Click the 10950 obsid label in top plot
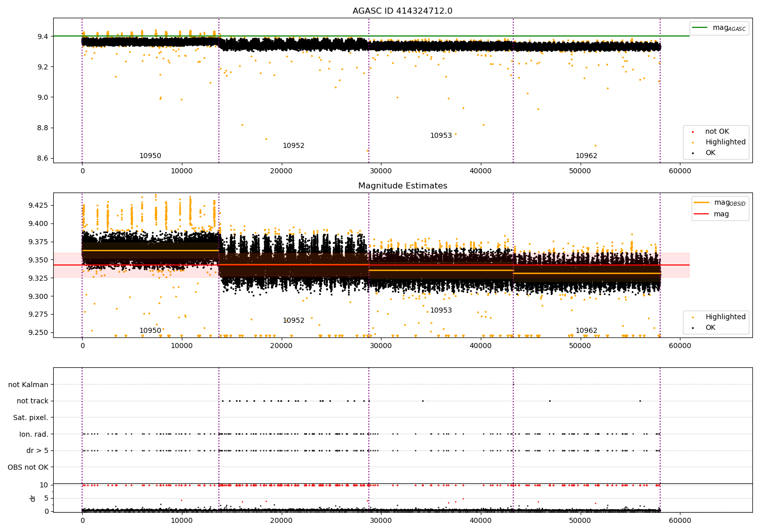 tap(150, 156)
